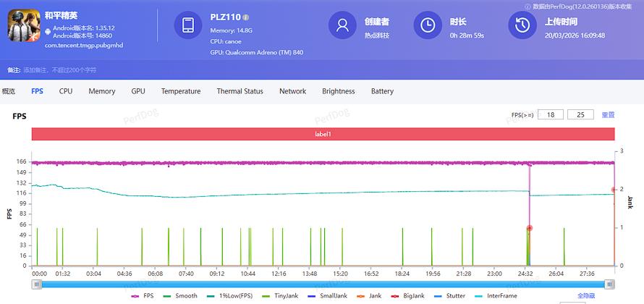Click the phone device icon
This screenshot has width=644, height=304.
pos(188,25)
